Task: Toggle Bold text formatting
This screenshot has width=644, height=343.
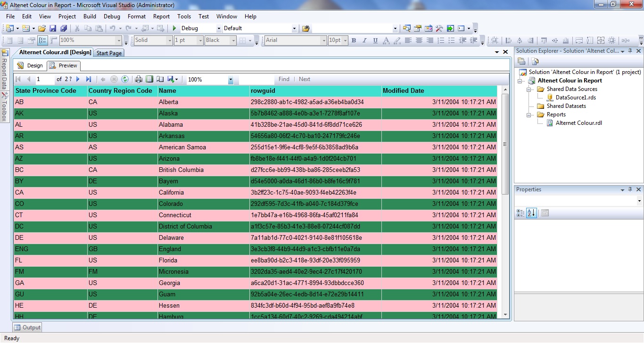Action: pyautogui.click(x=353, y=41)
